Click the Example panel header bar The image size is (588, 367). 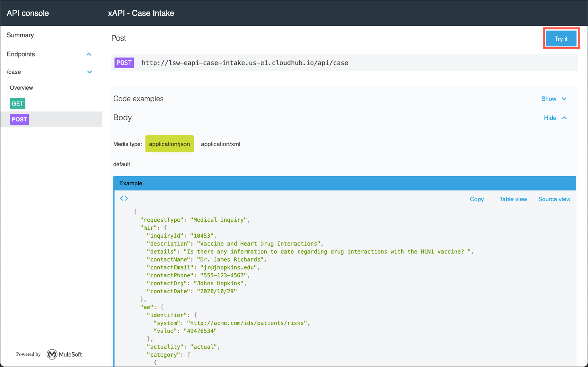point(344,183)
